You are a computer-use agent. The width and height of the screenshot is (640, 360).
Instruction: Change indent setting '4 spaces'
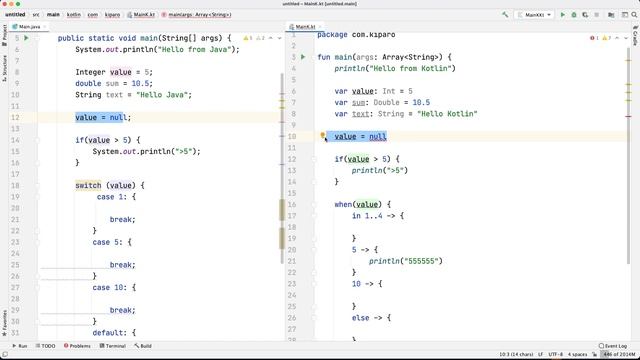click(578, 354)
